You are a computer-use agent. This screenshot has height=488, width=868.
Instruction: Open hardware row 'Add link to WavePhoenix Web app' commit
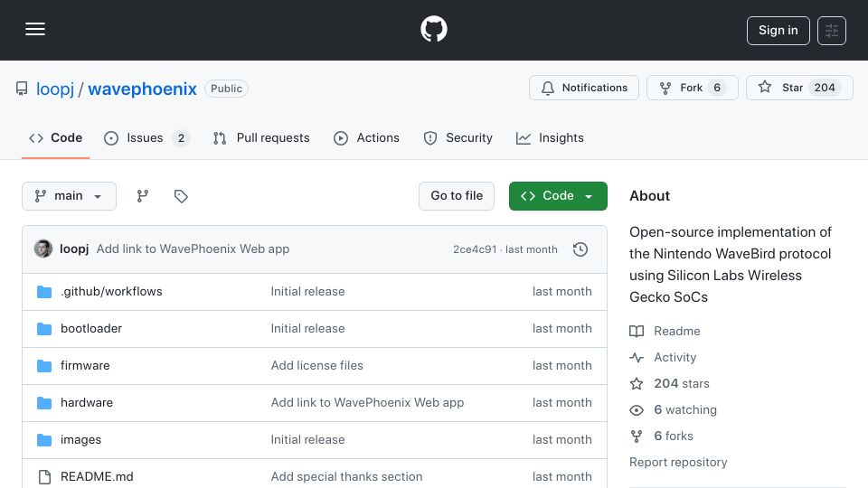(367, 403)
